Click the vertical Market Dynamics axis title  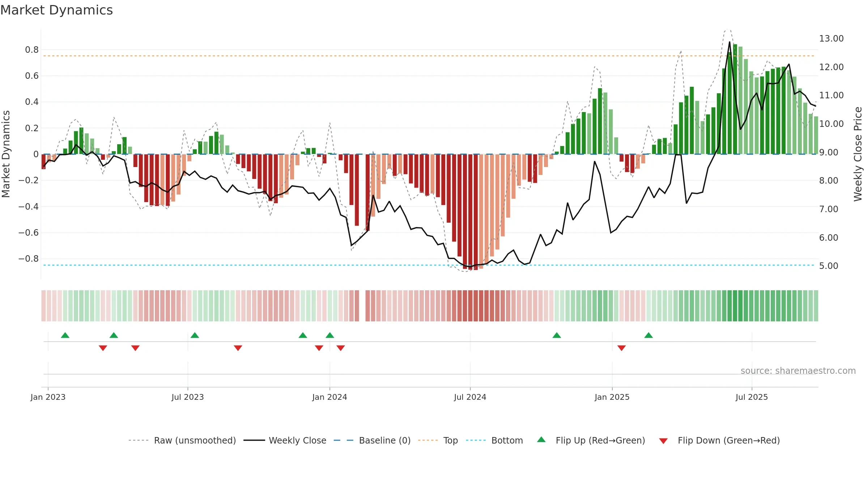6,154
